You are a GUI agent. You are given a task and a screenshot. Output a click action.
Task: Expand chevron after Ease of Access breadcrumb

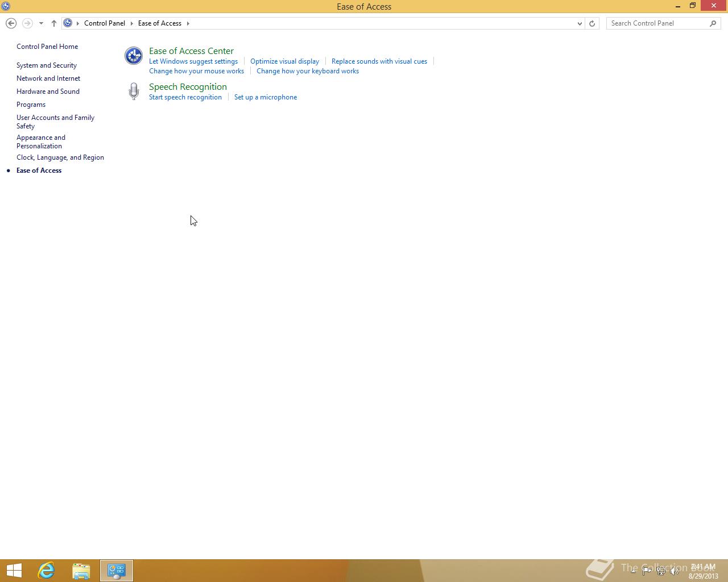tap(188, 23)
